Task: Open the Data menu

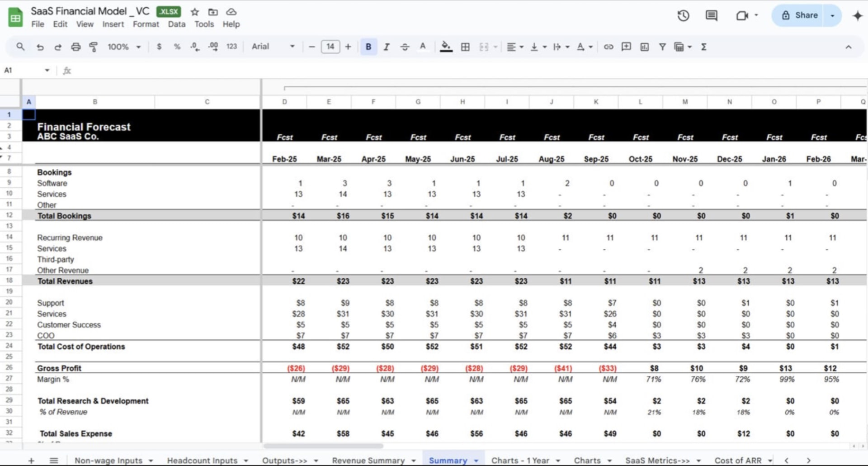Action: point(176,24)
